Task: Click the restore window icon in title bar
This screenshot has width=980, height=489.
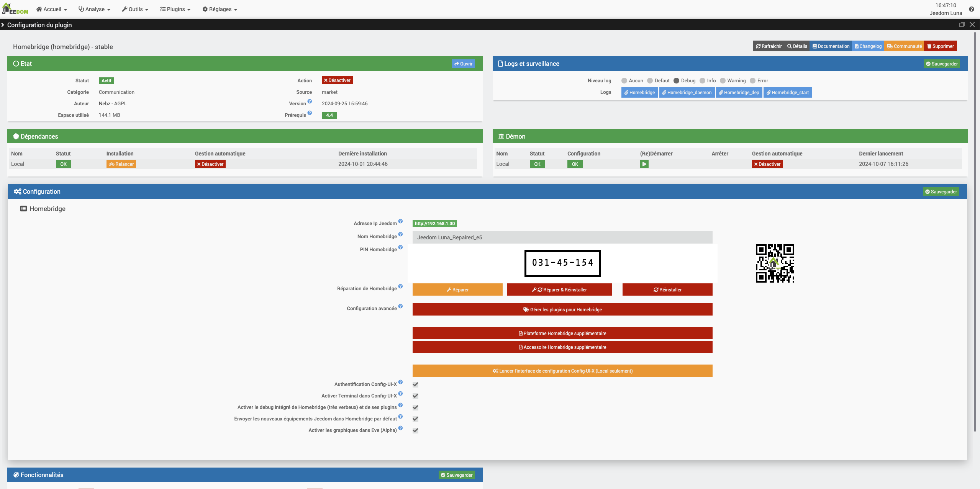Action: [962, 25]
